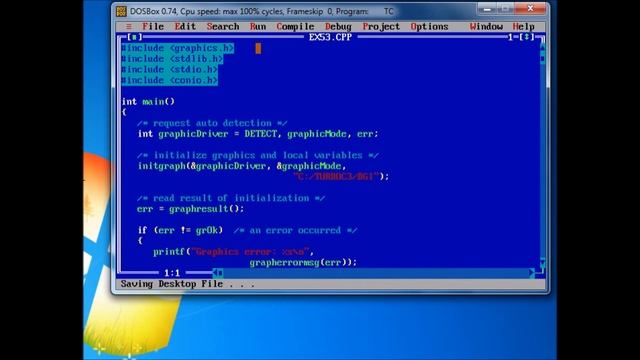The image size is (640, 360).
Task: Open the Window menu
Action: pyautogui.click(x=486, y=27)
